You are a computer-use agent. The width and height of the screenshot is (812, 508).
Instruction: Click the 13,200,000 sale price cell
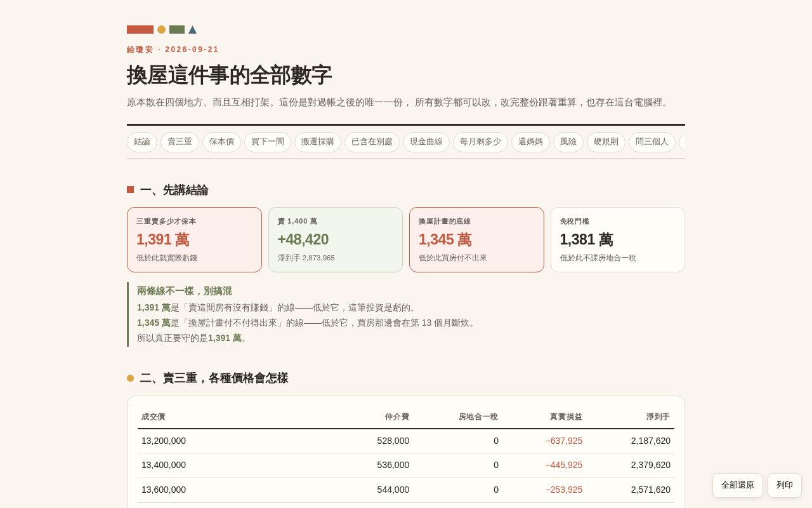click(164, 441)
